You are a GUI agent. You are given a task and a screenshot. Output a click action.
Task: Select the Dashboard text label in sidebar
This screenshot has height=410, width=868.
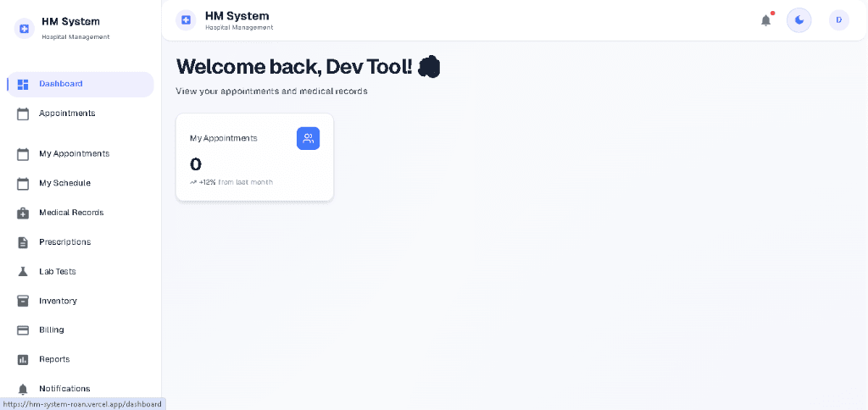point(61,84)
